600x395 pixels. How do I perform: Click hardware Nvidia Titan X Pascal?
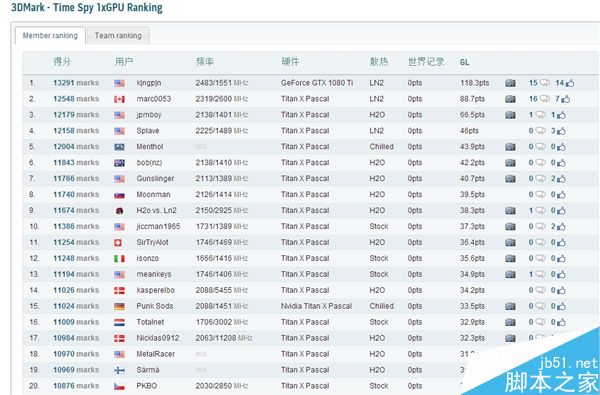point(316,306)
